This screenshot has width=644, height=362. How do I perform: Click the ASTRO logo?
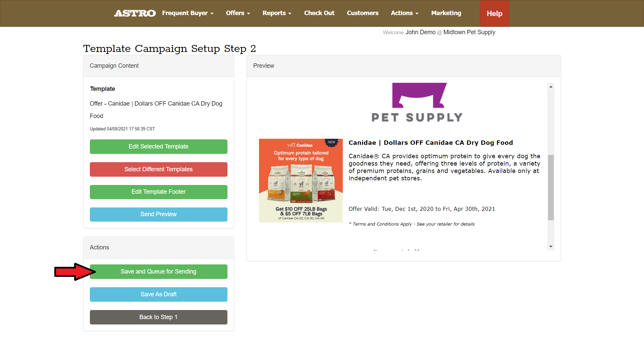[x=135, y=13]
